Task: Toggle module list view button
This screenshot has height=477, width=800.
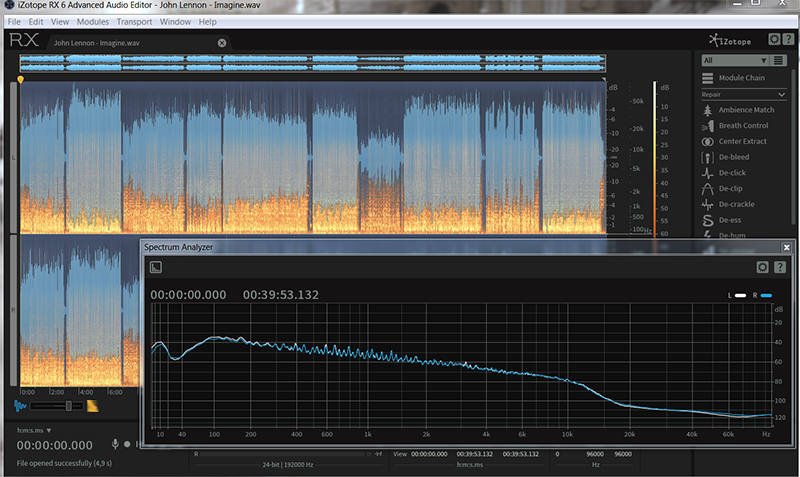Action: (779, 61)
